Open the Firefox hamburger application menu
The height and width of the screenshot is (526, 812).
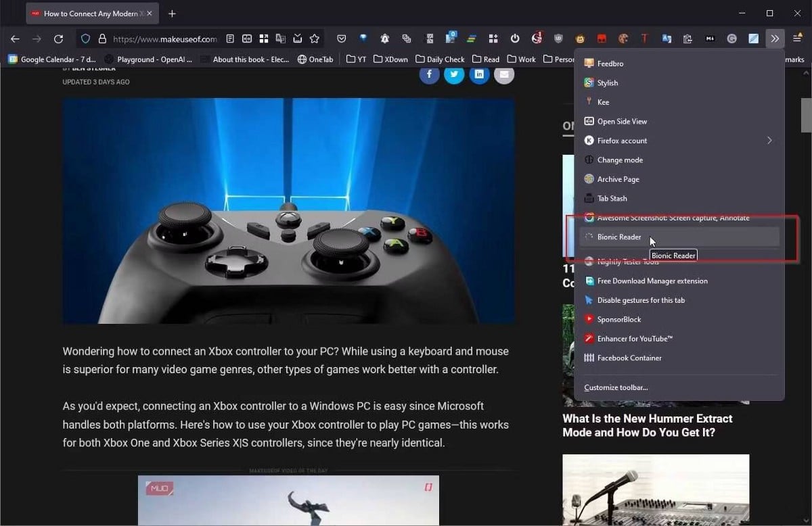click(798, 39)
